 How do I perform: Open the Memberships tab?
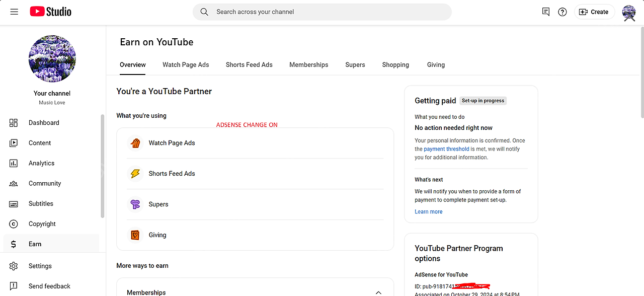(x=309, y=65)
